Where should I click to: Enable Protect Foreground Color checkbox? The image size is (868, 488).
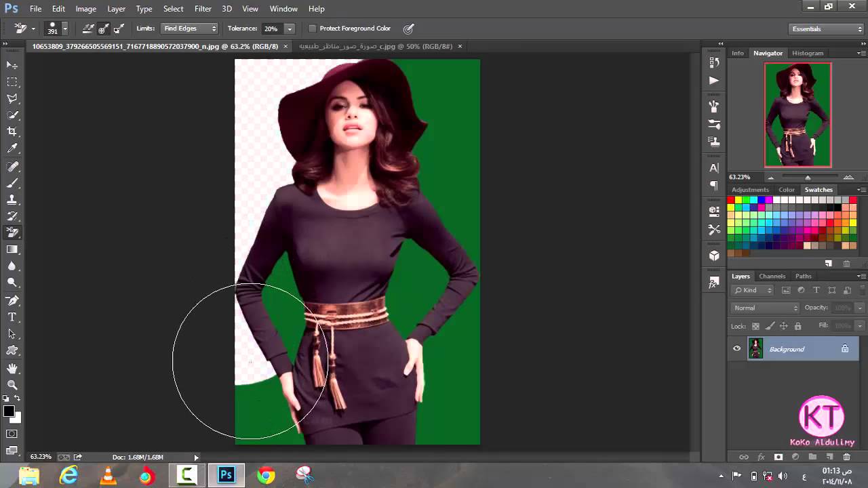[x=313, y=28]
